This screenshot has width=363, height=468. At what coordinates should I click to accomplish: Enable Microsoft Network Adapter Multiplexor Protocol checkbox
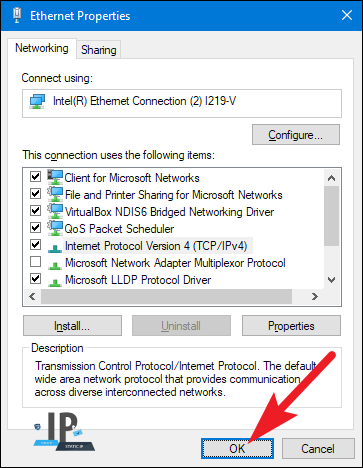(35, 262)
